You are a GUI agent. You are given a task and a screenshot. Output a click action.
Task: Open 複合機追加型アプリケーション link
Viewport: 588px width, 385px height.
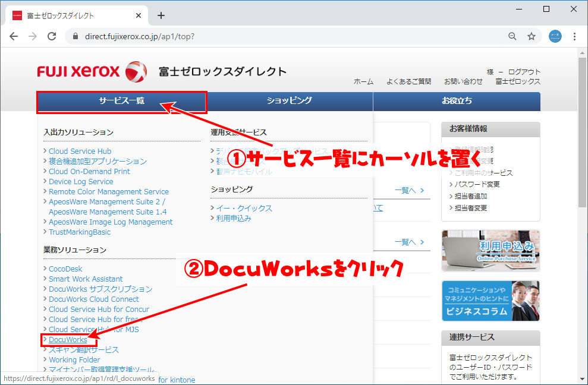pyautogui.click(x=98, y=161)
